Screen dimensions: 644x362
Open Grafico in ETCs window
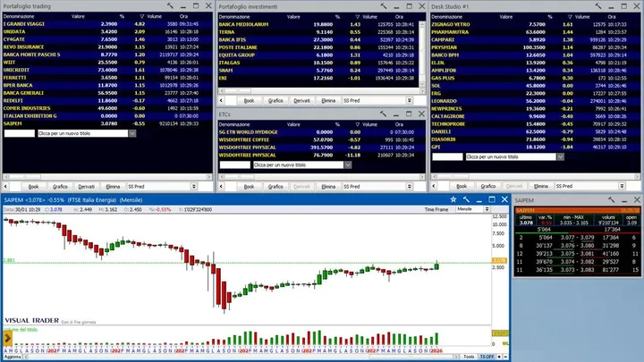[275, 186]
